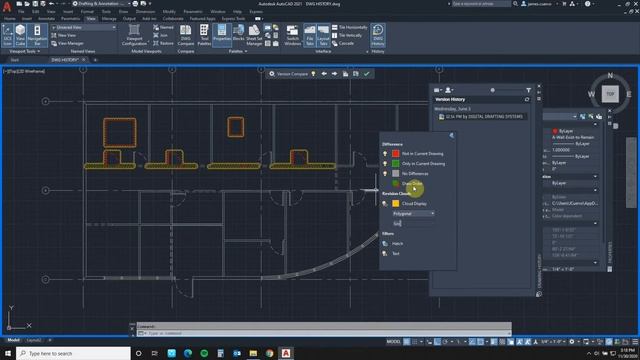The width and height of the screenshot is (640, 360).
Task: Click the UCS Icon button in the ribbon
Action: click(x=8, y=35)
